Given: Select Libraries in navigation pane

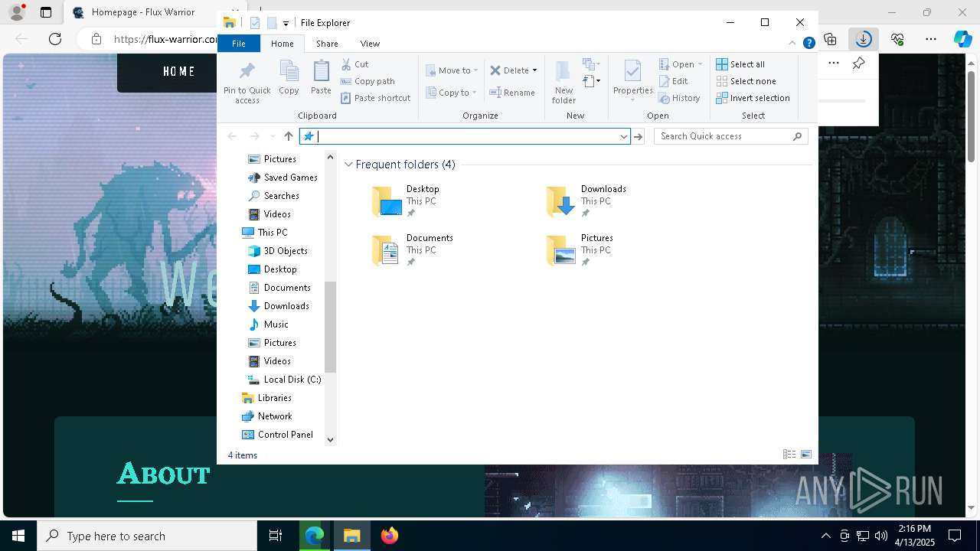Looking at the screenshot, I should tap(266, 398).
